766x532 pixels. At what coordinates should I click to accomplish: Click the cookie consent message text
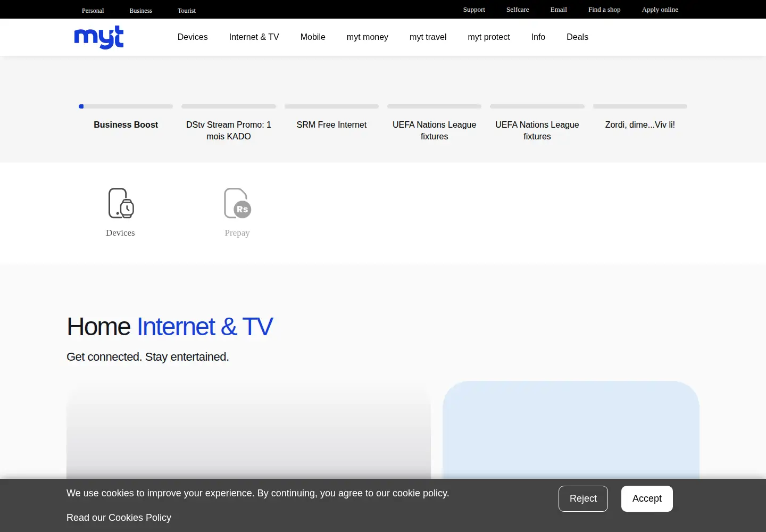[258, 493]
